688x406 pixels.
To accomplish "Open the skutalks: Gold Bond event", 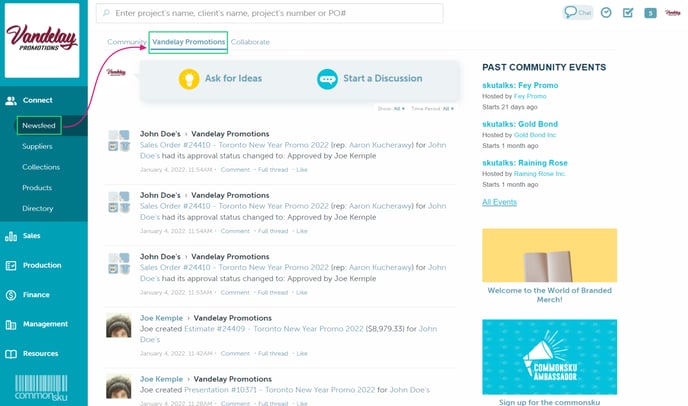I will 520,124.
